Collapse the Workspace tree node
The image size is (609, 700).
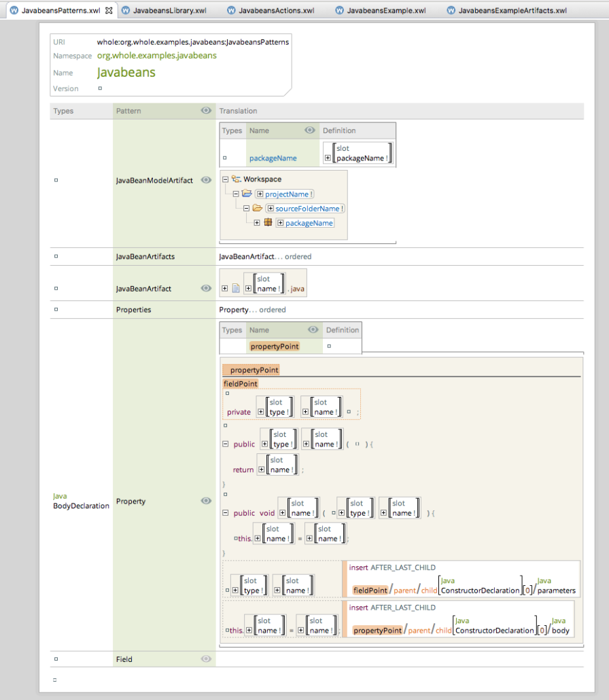pos(224,179)
